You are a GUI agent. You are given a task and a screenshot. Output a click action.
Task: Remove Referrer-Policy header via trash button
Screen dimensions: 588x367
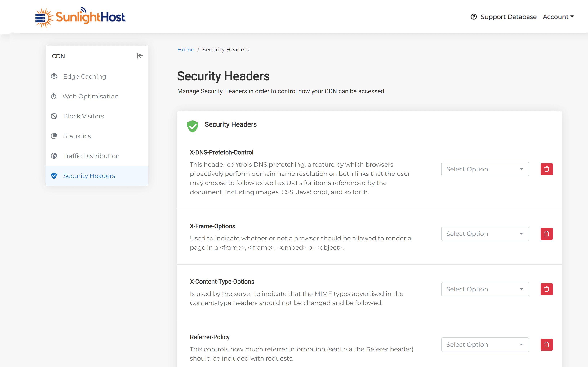pyautogui.click(x=546, y=344)
